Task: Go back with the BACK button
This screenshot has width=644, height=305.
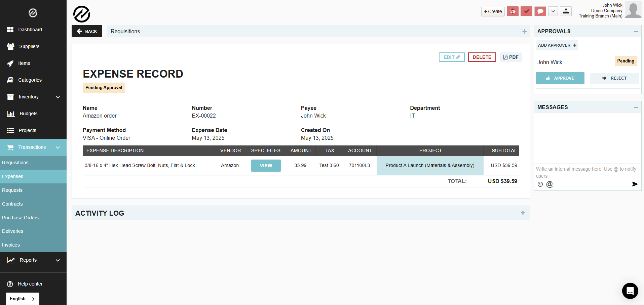Action: 87,31
